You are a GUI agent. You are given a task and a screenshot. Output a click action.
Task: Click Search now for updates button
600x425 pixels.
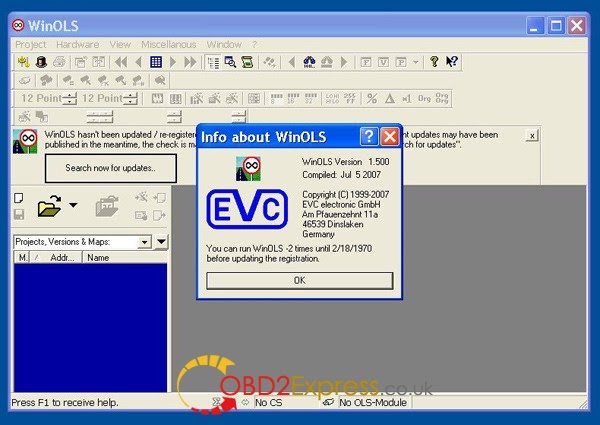point(111,168)
